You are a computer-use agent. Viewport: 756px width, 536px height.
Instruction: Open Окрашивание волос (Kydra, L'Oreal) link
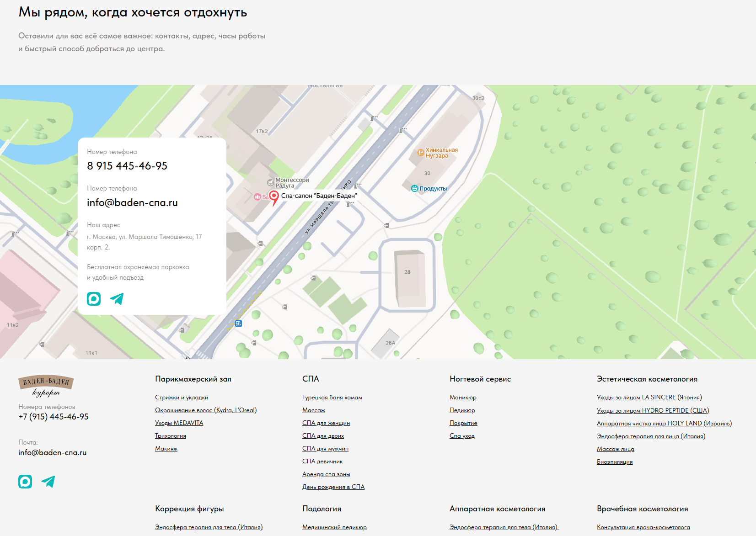[x=206, y=410]
